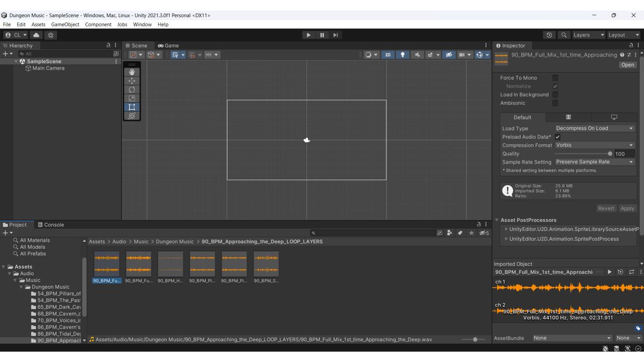Click the cloud services icon
The width and height of the screenshot is (644, 362).
[36, 35]
